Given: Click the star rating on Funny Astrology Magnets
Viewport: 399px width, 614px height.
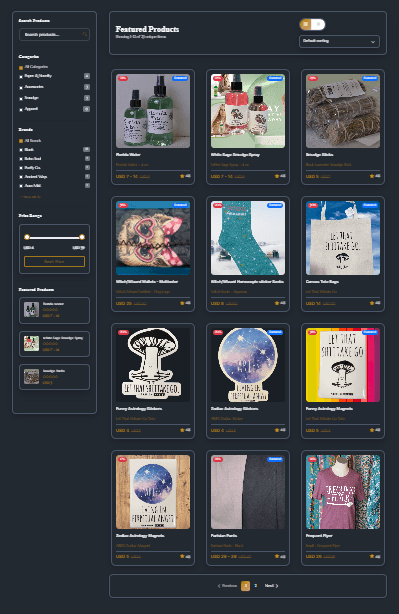Looking at the screenshot, I should [375, 430].
